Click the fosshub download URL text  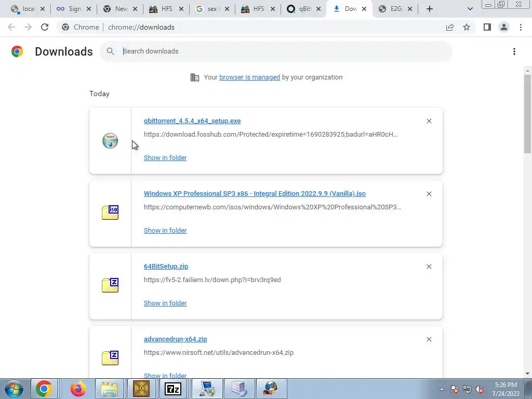point(271,135)
